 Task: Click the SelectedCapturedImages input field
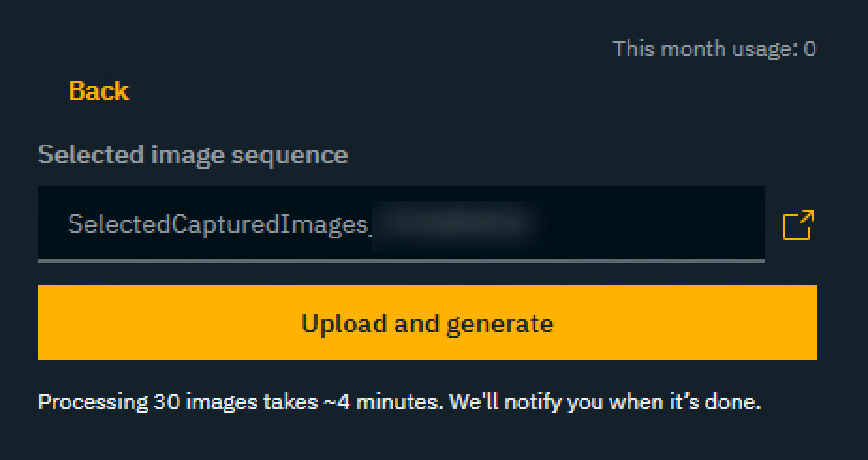tap(400, 223)
